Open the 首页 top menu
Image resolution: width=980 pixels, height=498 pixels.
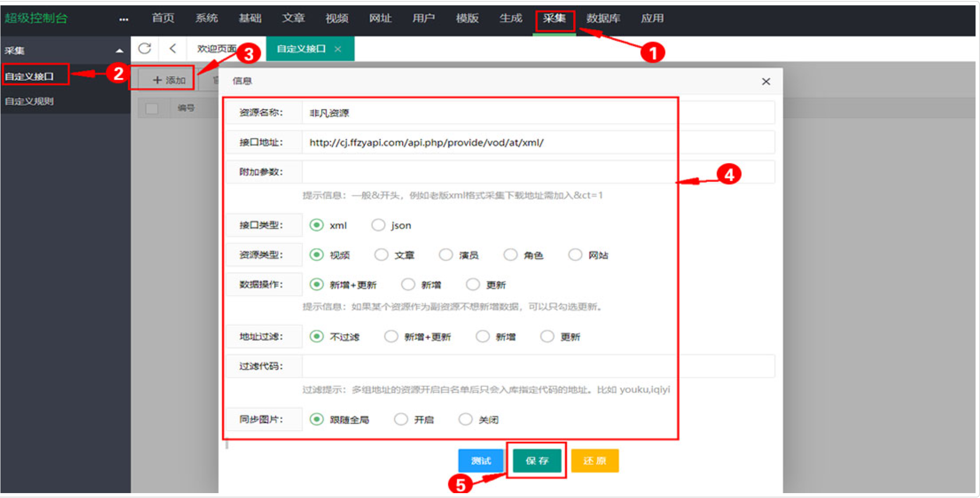click(x=163, y=18)
